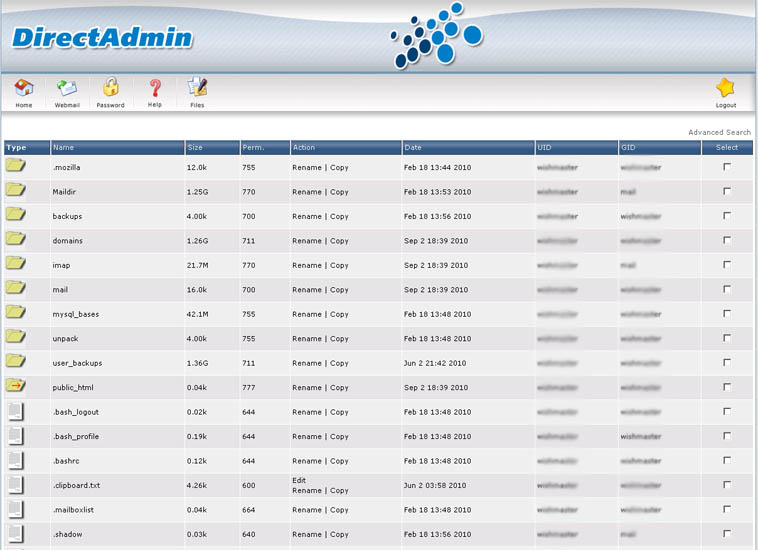Open the Maildir folder icon
This screenshot has width=758, height=550.
click(15, 189)
